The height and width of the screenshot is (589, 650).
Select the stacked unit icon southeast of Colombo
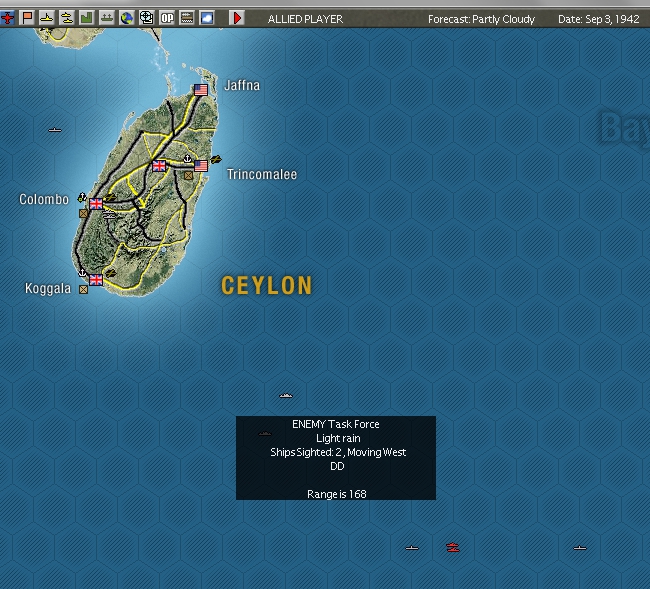[x=109, y=215]
